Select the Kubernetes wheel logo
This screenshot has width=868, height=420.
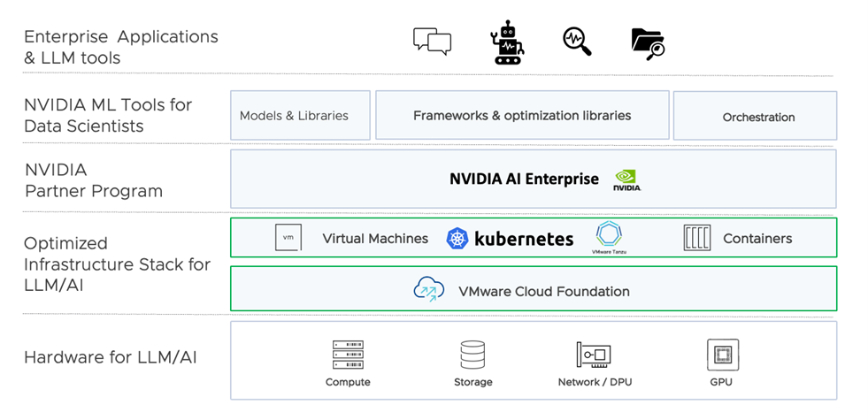click(x=457, y=239)
